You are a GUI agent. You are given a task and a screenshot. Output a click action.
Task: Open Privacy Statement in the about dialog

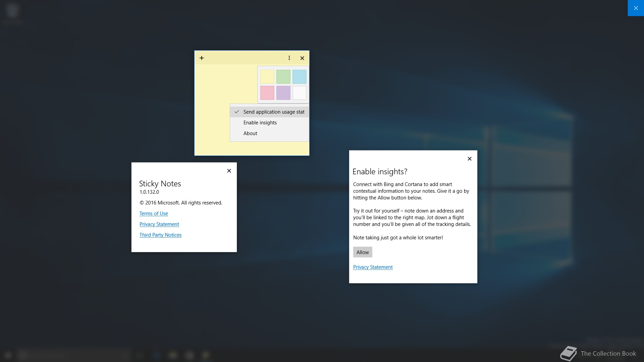(x=159, y=224)
